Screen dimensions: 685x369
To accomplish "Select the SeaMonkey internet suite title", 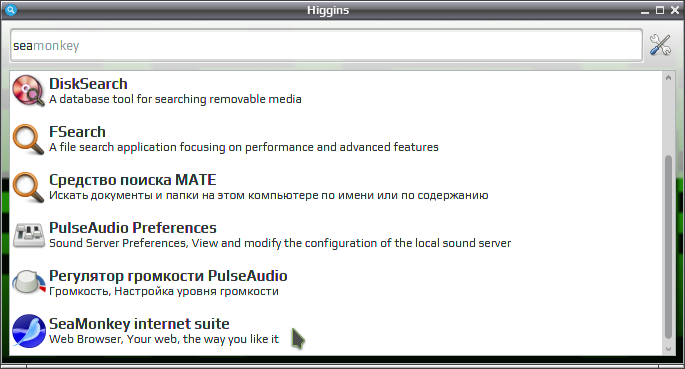I will [139, 324].
